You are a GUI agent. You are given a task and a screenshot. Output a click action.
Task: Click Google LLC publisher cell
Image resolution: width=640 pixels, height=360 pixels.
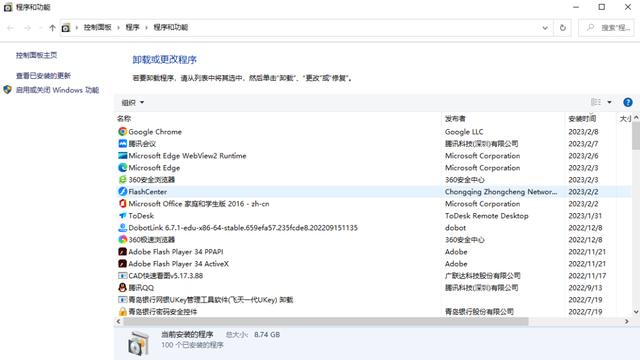[x=464, y=132]
